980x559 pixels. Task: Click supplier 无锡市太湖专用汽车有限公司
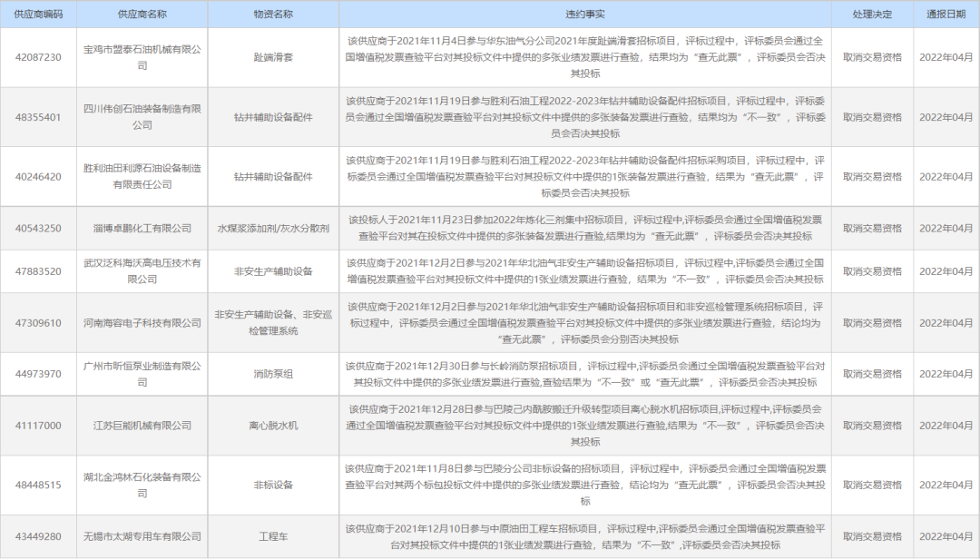(142, 535)
